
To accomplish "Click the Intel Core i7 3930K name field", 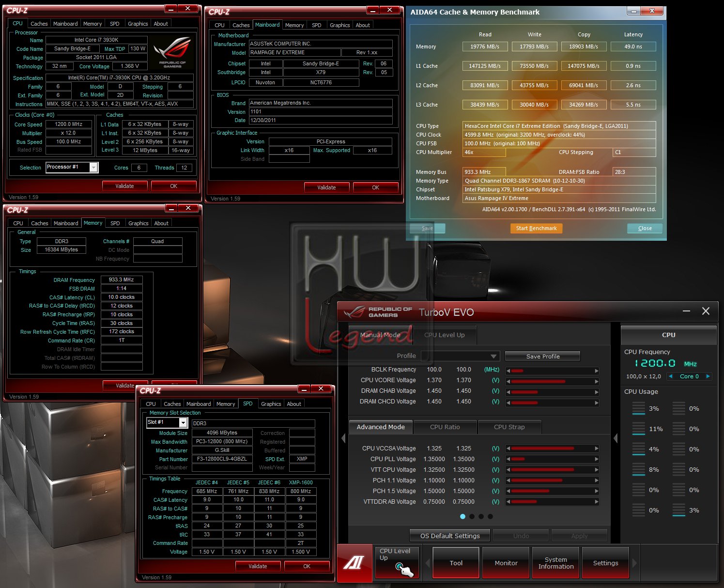I will (96, 40).
